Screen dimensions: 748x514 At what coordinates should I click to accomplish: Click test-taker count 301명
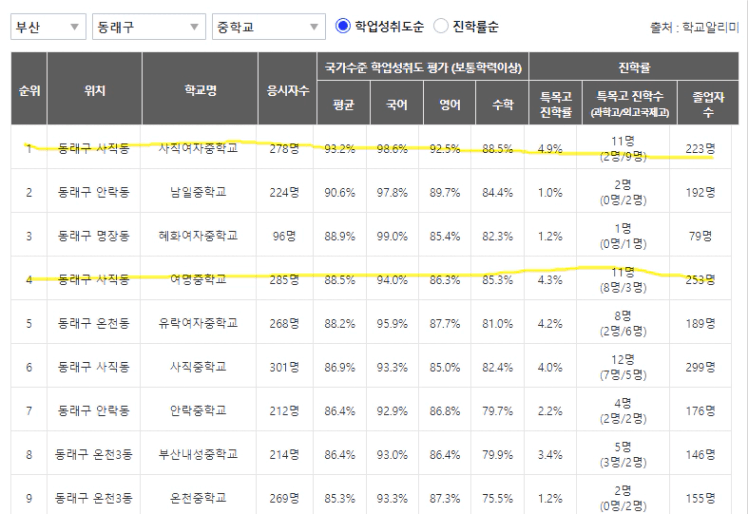(284, 367)
